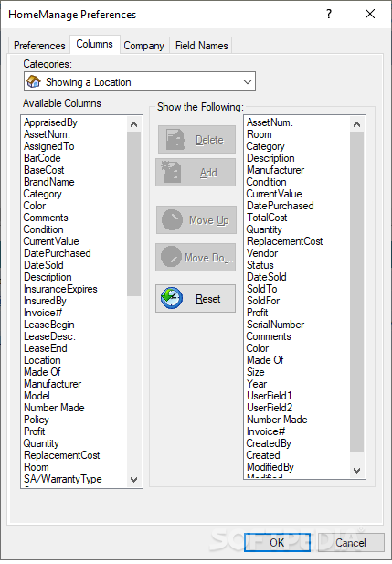Click the Move Down button
Screen dimensions: 392x564
point(196,257)
